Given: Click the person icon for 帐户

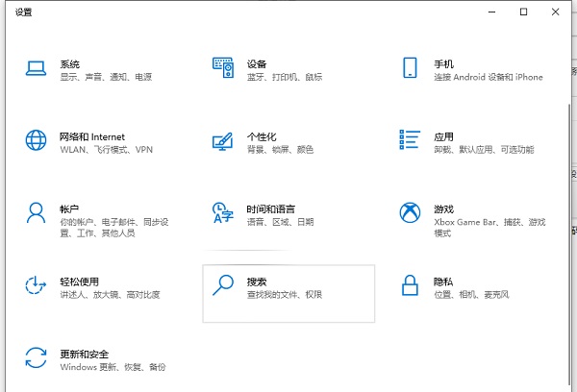Looking at the screenshot, I should pos(36,213).
